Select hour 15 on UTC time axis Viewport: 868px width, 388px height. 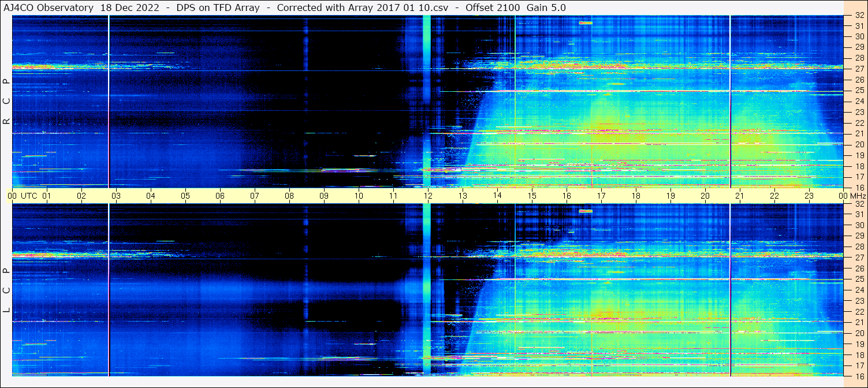pos(532,196)
